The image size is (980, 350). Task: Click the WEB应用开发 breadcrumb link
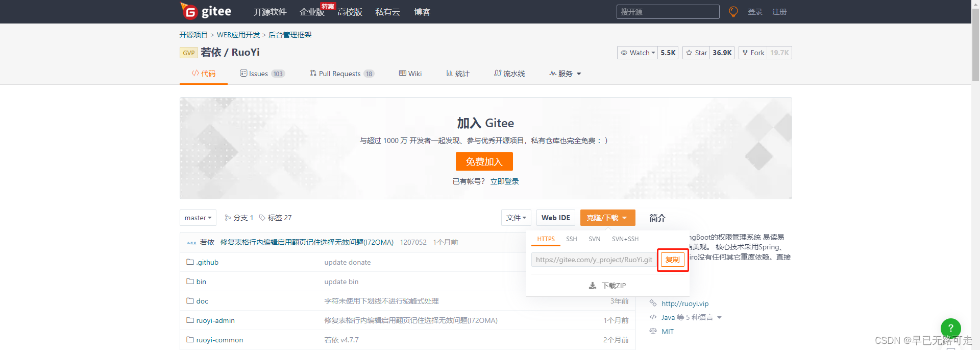[x=238, y=35]
